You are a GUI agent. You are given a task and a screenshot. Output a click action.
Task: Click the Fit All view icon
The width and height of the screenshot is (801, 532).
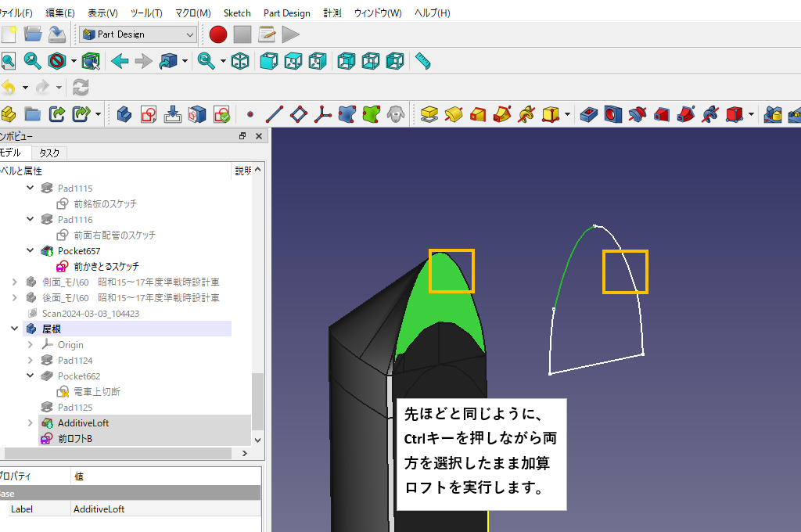(x=8, y=61)
